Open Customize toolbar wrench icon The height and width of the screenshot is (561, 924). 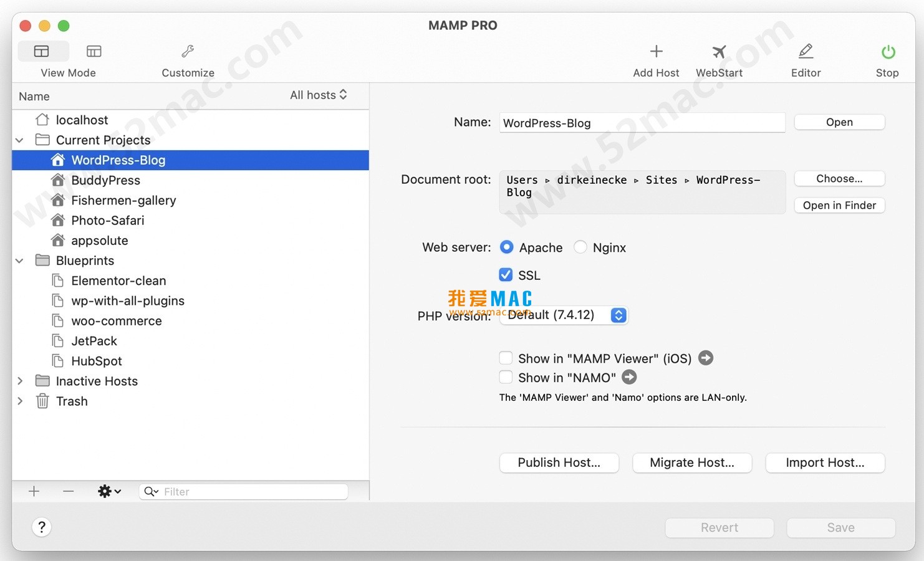click(188, 51)
